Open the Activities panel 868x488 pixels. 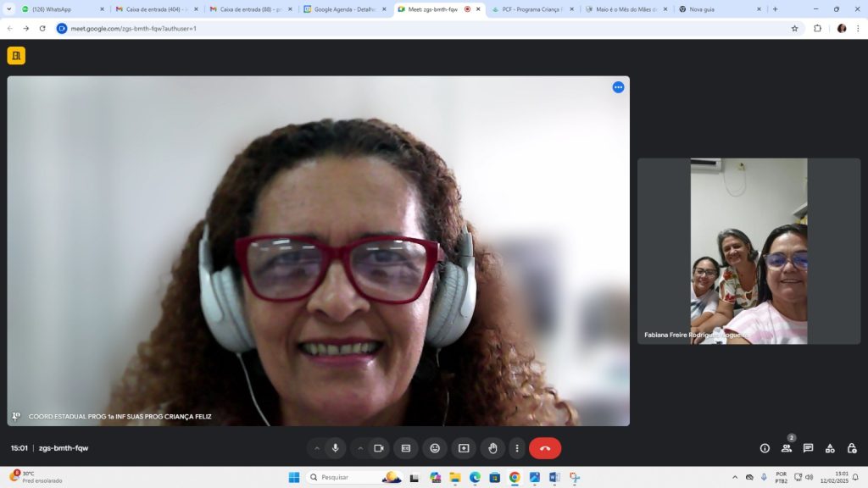point(830,448)
